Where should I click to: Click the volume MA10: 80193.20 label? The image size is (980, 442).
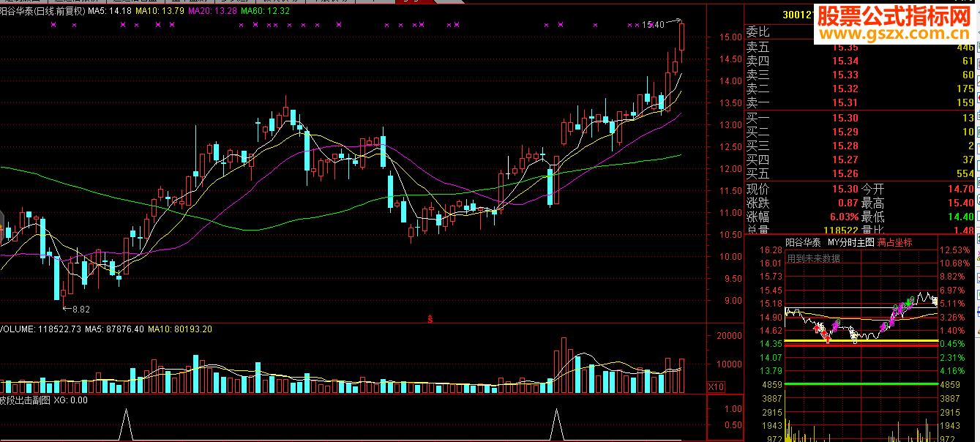pos(180,329)
